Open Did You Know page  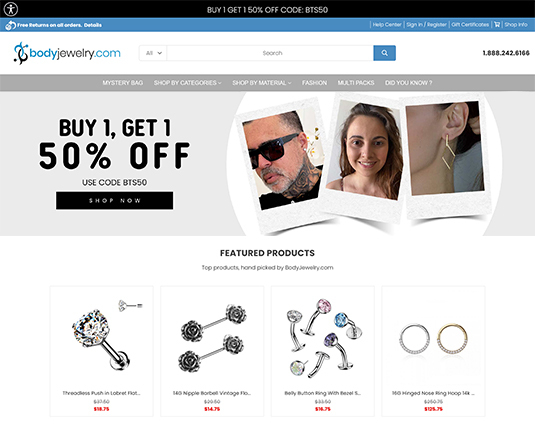pyautogui.click(x=408, y=83)
